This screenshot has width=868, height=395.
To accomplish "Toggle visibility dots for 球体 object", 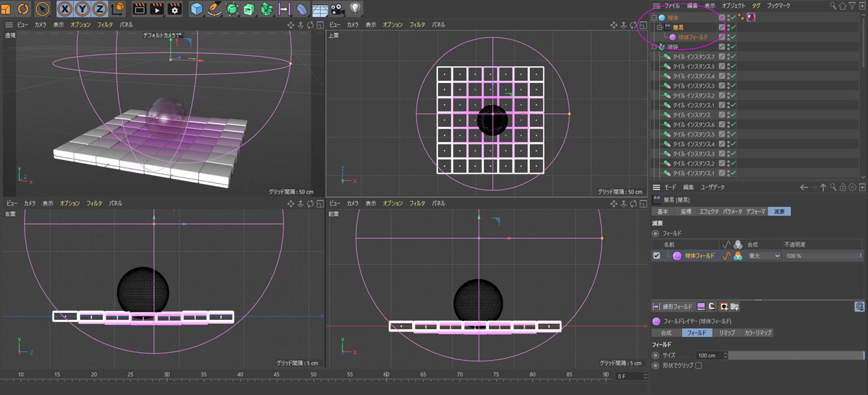I will (x=728, y=17).
